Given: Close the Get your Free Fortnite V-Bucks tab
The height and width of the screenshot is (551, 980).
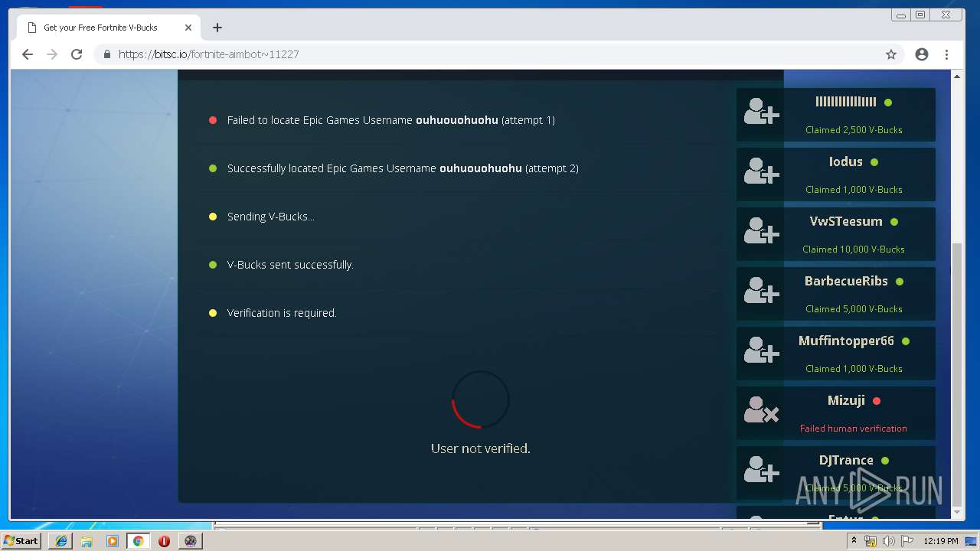Looking at the screenshot, I should click(x=188, y=28).
